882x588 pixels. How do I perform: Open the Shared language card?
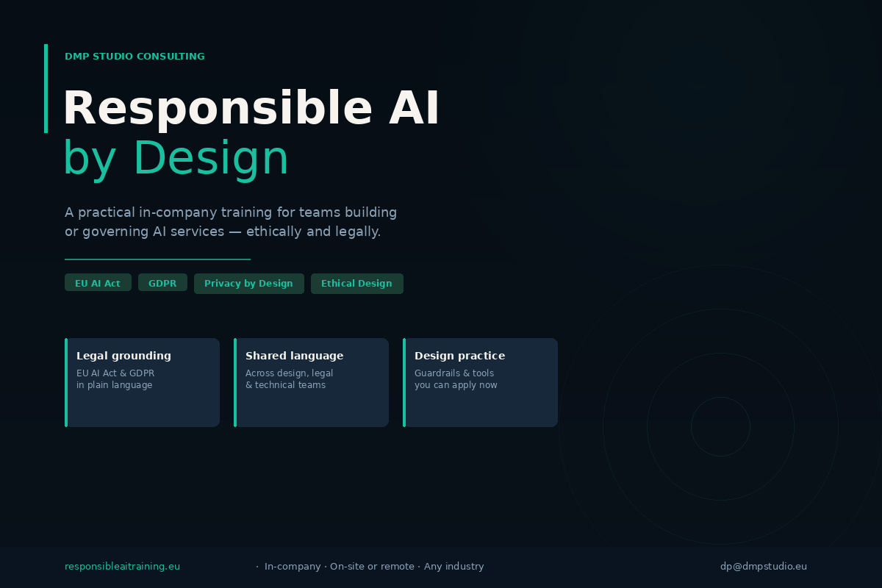coord(311,382)
